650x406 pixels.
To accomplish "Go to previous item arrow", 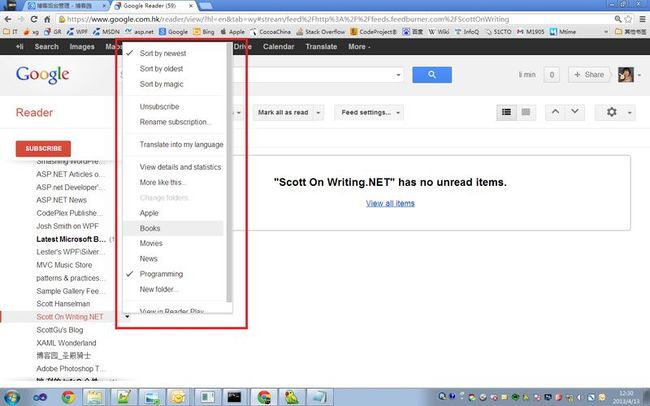I will click(x=555, y=112).
